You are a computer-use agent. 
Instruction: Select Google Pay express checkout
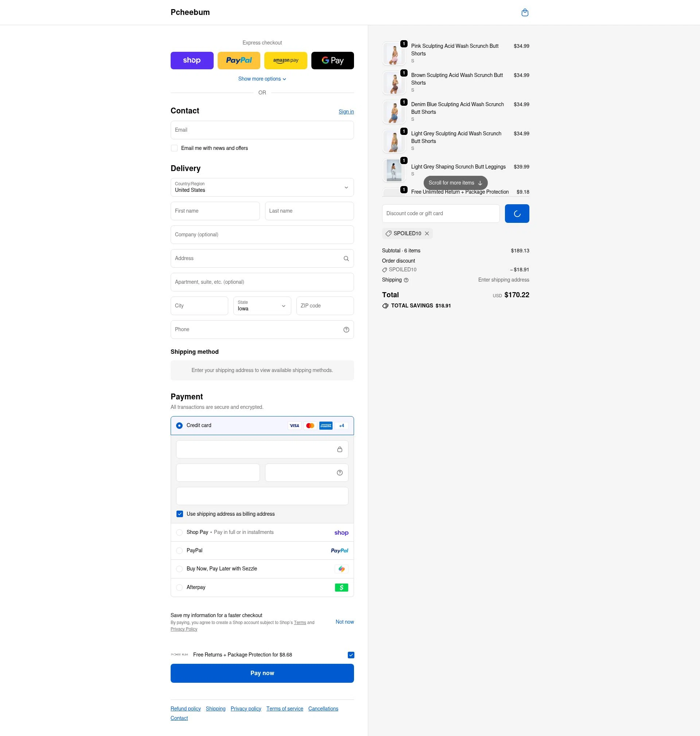pyautogui.click(x=332, y=60)
